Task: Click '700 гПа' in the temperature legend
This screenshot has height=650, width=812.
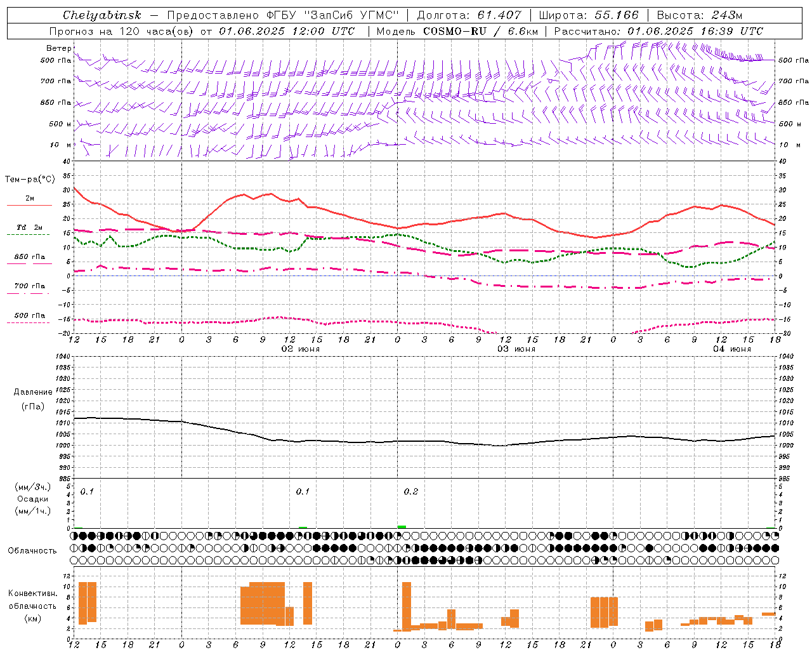Action: tap(30, 286)
